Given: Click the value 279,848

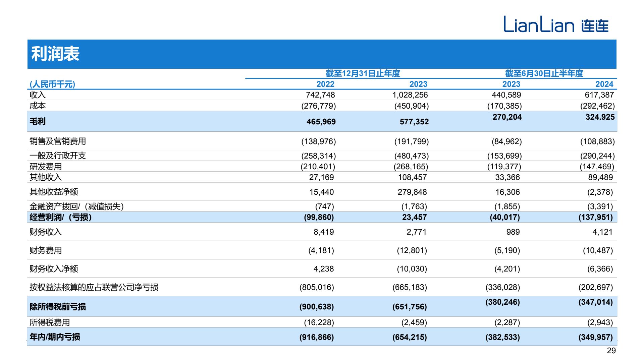Looking at the screenshot, I should [413, 192].
